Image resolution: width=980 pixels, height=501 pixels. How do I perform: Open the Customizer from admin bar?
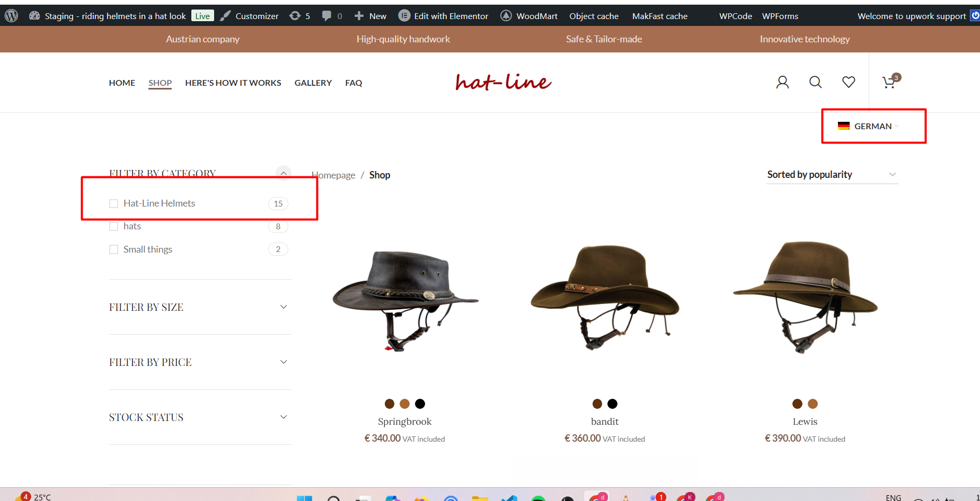point(250,16)
